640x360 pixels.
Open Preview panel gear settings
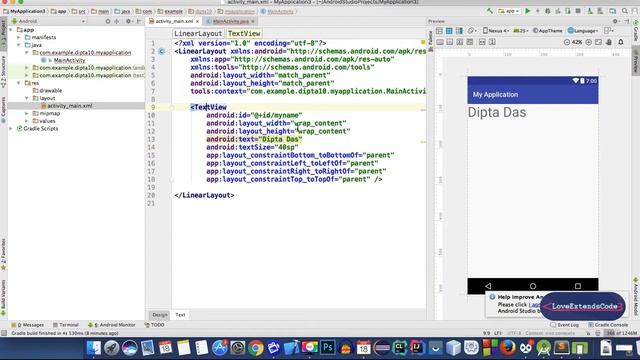pyautogui.click(x=616, y=21)
